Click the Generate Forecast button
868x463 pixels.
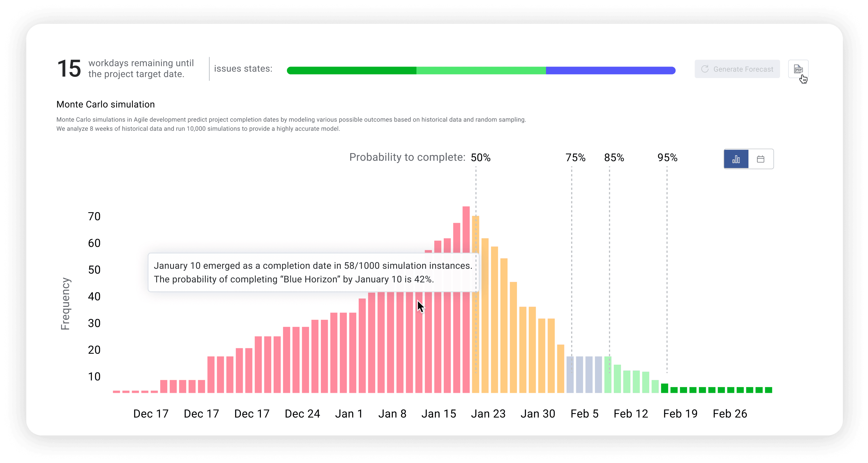coord(738,69)
